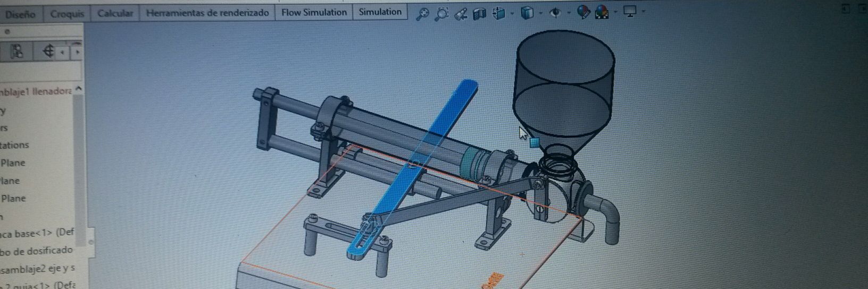
Task: Click the Hide/Show Items eye icon
Action: pos(555,13)
